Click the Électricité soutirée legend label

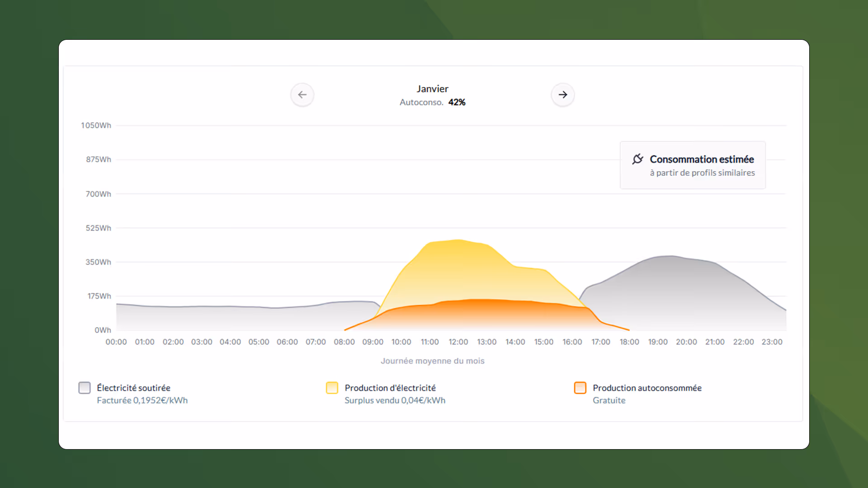tap(133, 388)
